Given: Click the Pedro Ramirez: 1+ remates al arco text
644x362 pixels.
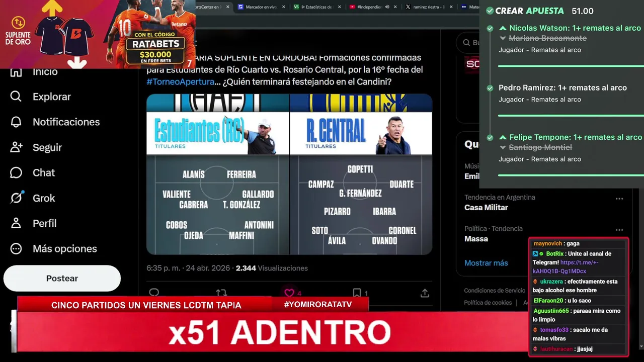Looking at the screenshot, I should click(x=562, y=87).
